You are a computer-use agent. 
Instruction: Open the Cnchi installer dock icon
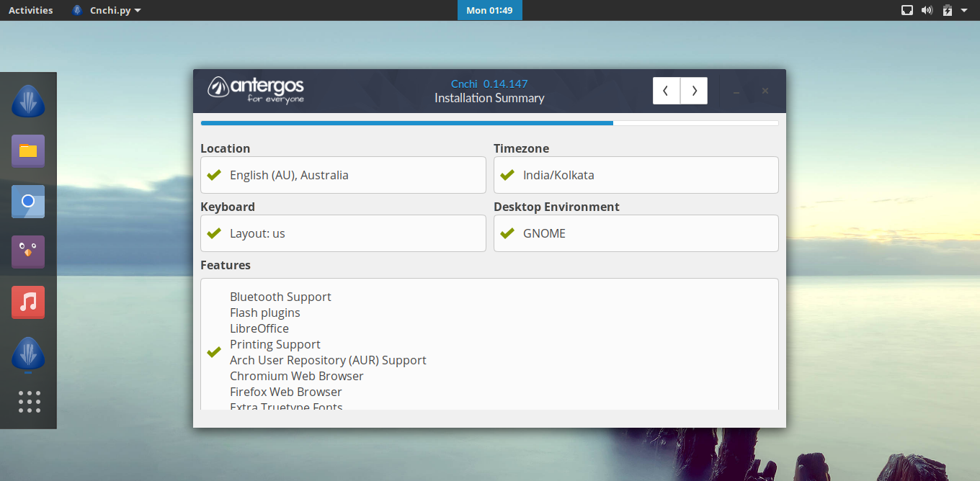28,102
